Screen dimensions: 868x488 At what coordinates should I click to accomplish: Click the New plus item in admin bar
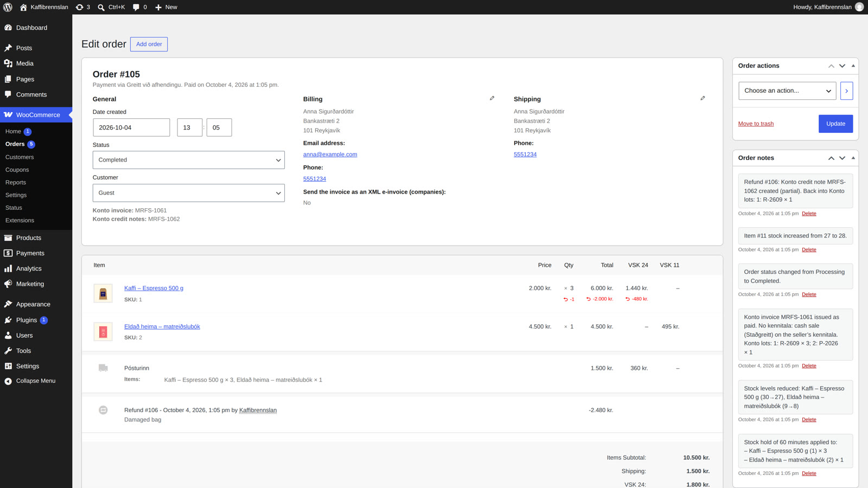pos(166,7)
